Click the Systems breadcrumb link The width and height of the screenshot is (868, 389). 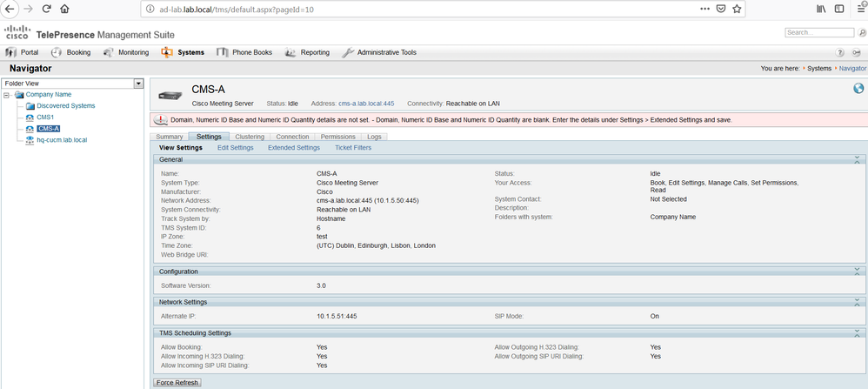819,69
